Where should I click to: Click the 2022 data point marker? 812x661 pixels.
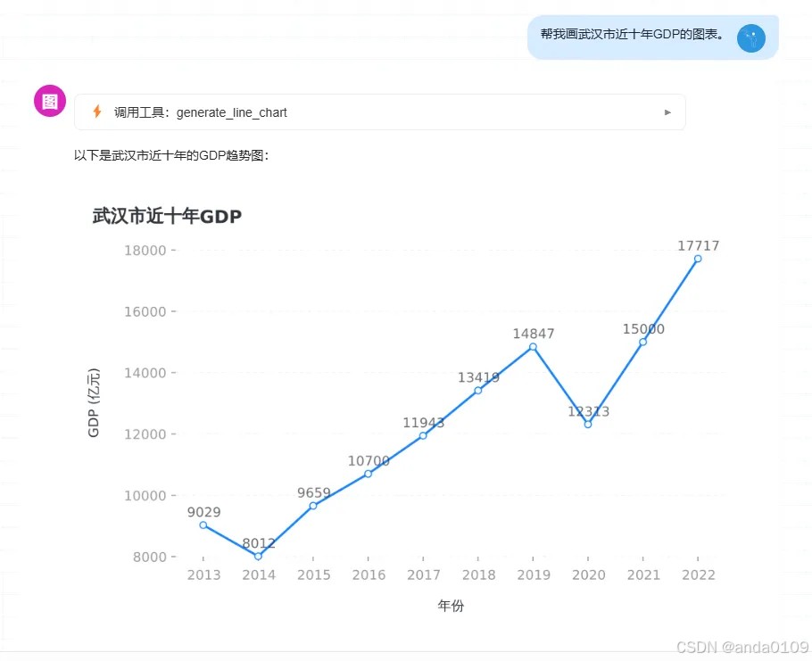(698, 259)
